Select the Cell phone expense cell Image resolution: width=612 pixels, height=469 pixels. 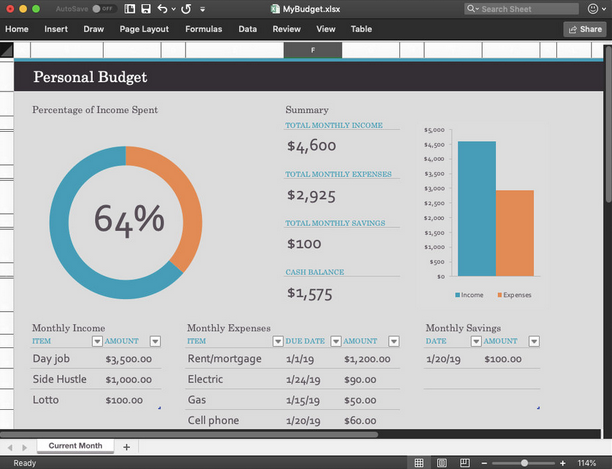click(235, 420)
